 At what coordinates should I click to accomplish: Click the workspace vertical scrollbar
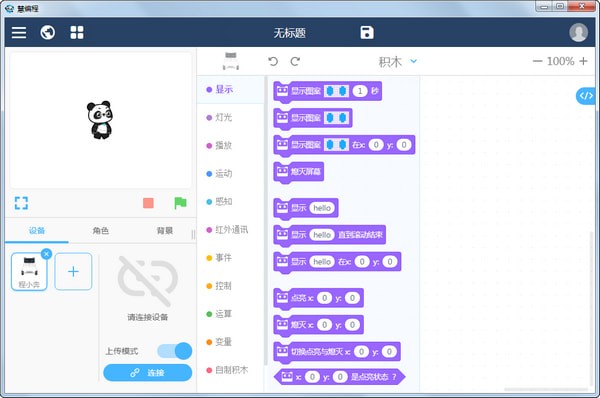[x=592, y=308]
